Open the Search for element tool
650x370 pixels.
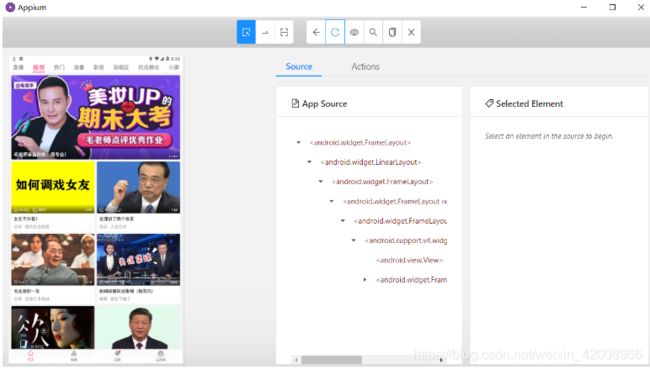[x=373, y=32]
